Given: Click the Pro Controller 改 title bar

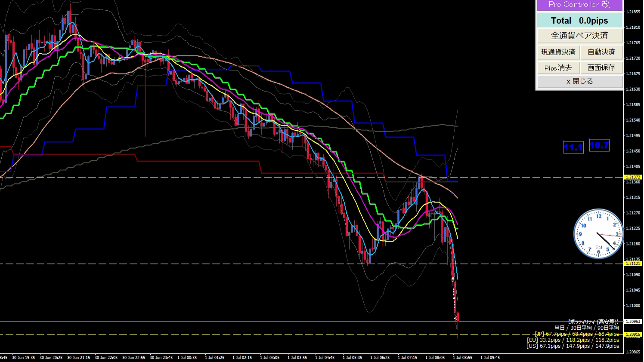Looking at the screenshot, I should pos(579,5).
